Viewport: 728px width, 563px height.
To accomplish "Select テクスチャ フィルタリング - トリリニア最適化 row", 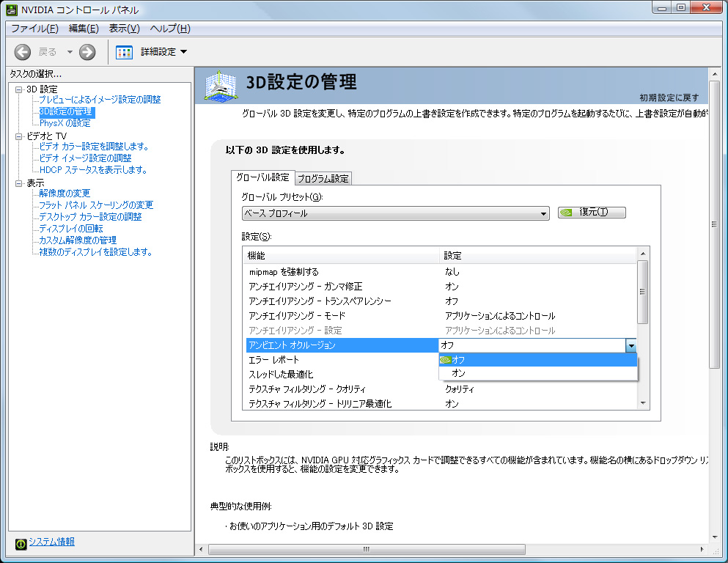I will pos(440,404).
